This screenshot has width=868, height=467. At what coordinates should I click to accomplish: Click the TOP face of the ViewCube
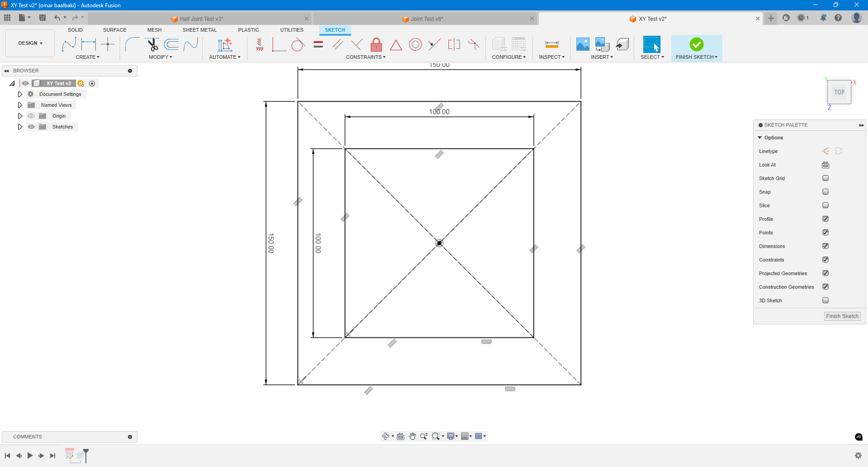(840, 92)
